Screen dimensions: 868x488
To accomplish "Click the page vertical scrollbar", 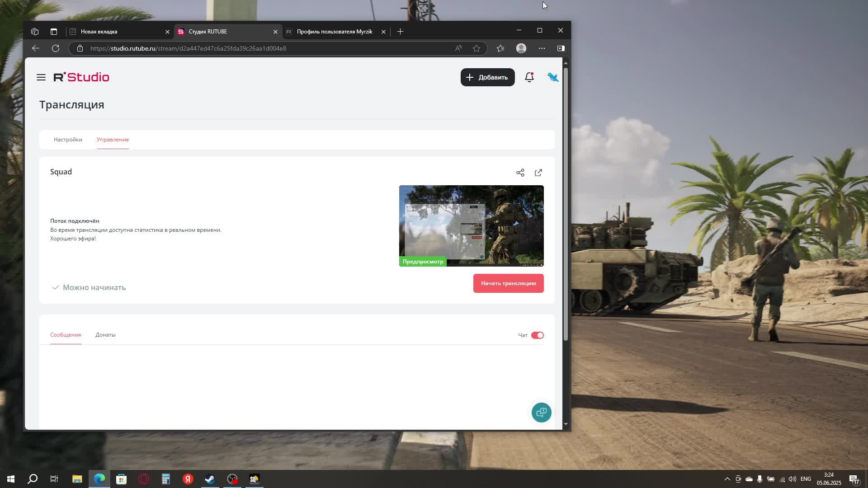I will (x=565, y=203).
